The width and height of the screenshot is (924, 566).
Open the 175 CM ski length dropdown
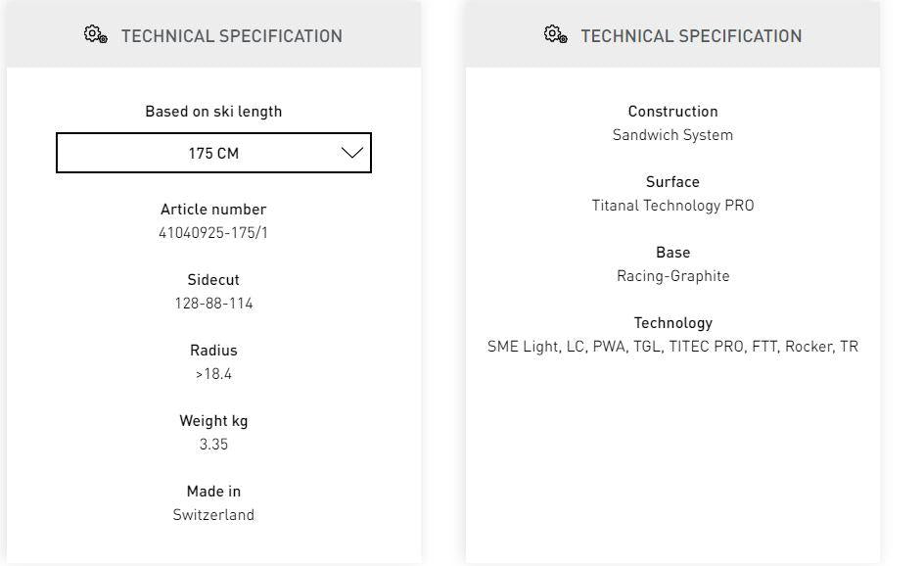point(213,153)
